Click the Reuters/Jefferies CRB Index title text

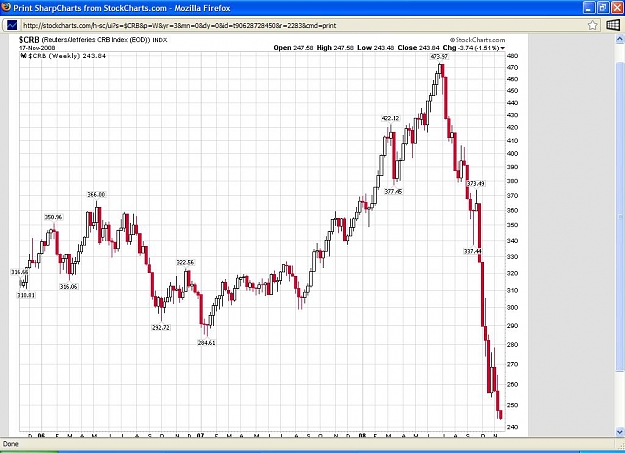coord(96,40)
